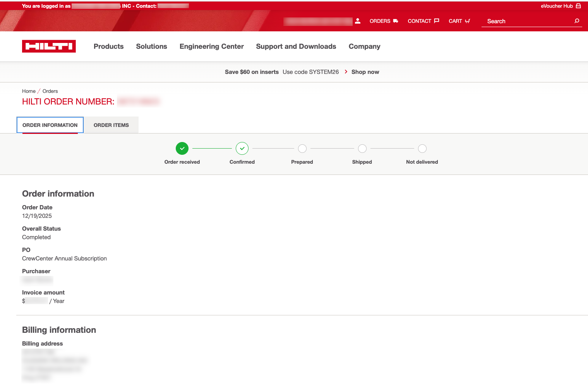
Task: Click the Shop now promo link
Action: [365, 72]
